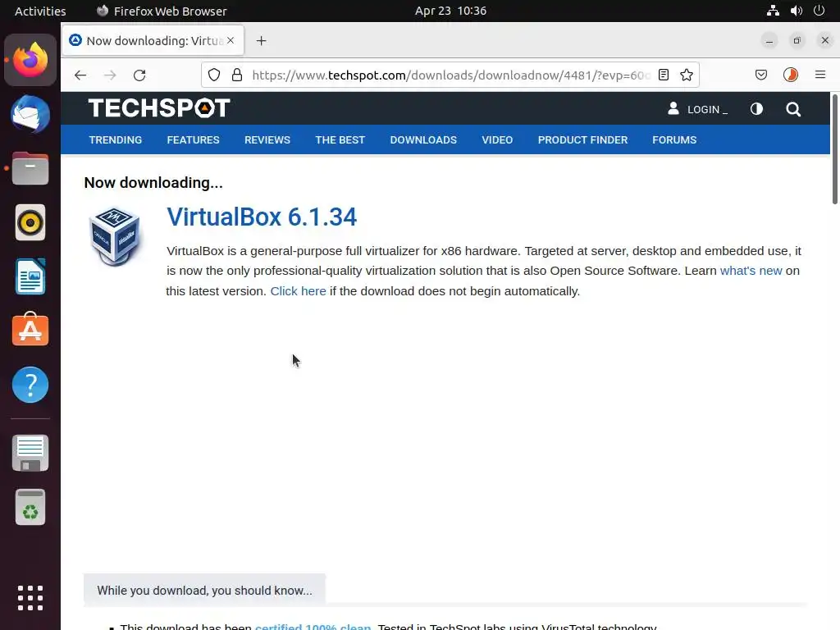Screen dimensions: 840x630
Task: Open the FEATURES menu item
Action: 193,139
